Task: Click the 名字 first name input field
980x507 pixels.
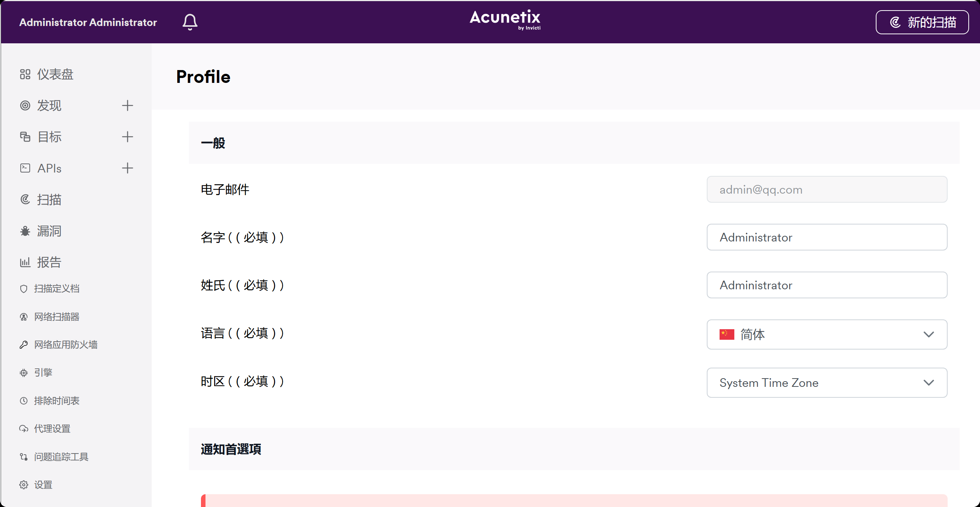Action: [x=826, y=237]
